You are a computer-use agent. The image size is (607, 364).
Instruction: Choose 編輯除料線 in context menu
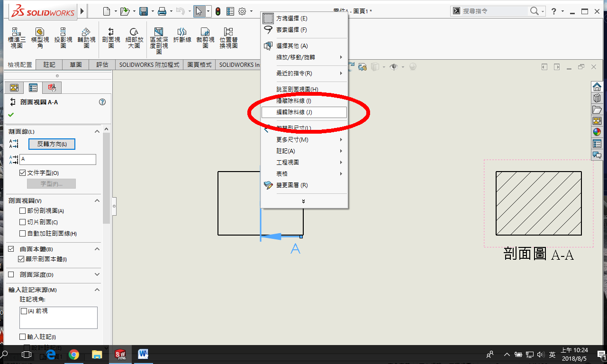(304, 112)
